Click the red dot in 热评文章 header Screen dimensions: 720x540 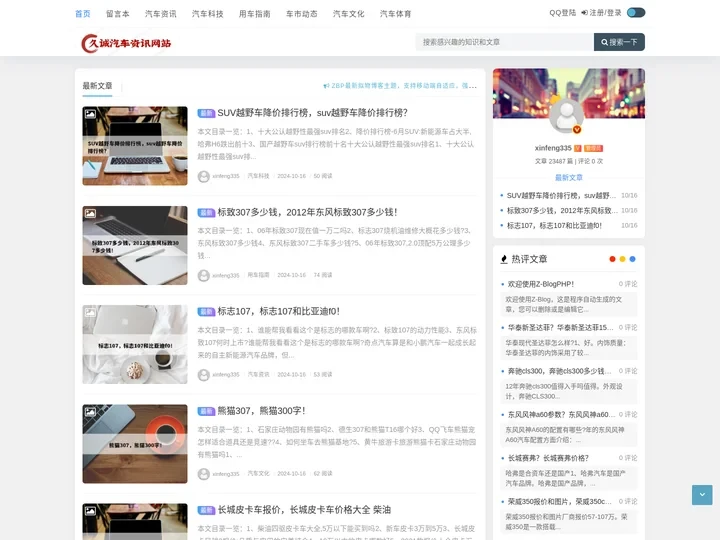pyautogui.click(x=612, y=259)
